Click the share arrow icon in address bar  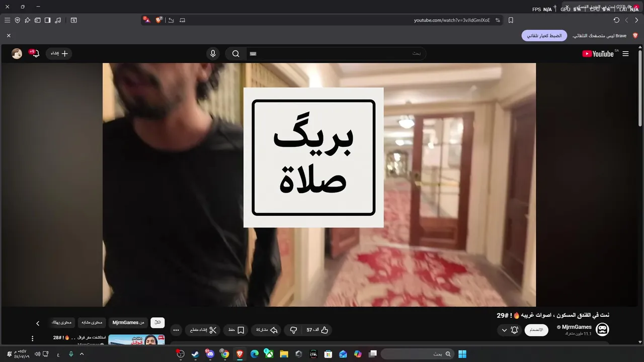(171, 20)
